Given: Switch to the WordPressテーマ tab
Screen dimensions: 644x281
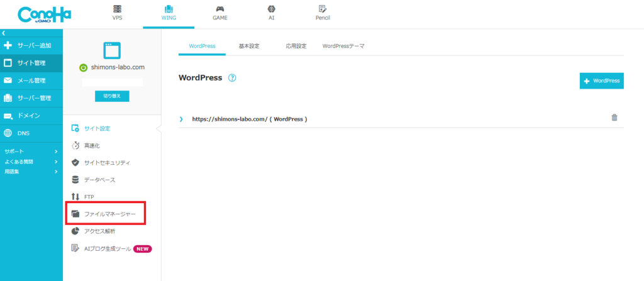Looking at the screenshot, I should click(x=343, y=47).
